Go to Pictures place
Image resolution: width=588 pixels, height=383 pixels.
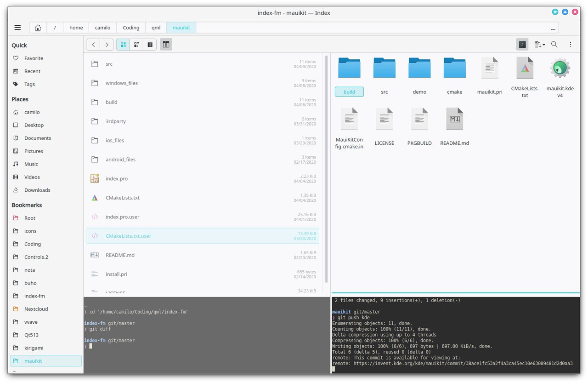tap(46, 151)
